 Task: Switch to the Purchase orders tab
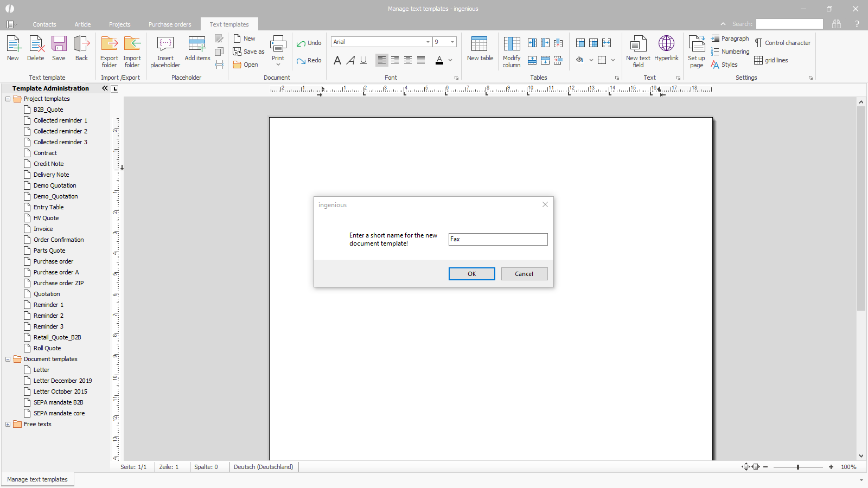[x=170, y=24]
